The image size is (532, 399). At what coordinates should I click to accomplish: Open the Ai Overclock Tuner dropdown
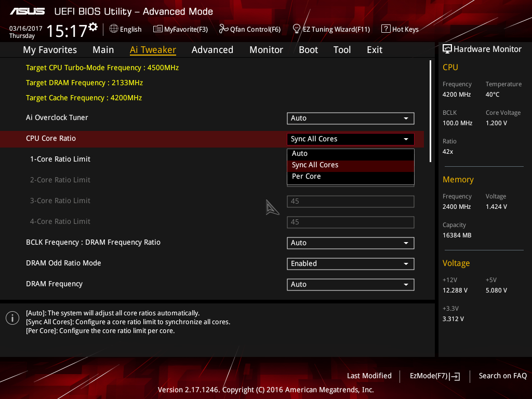click(351, 118)
